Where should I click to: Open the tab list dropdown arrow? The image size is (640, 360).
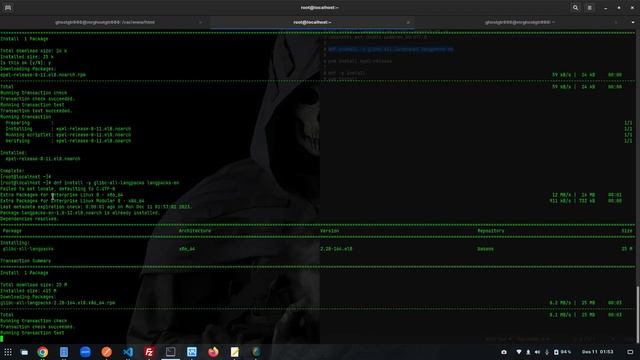pos(633,22)
